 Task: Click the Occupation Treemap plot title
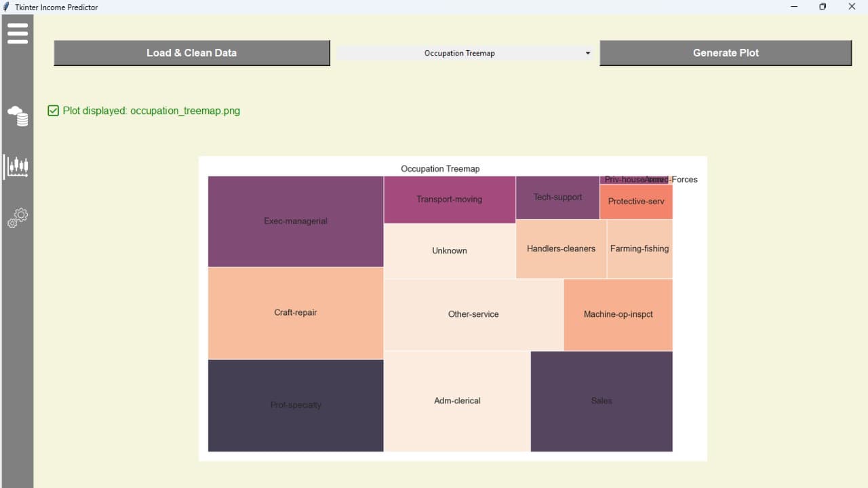440,169
